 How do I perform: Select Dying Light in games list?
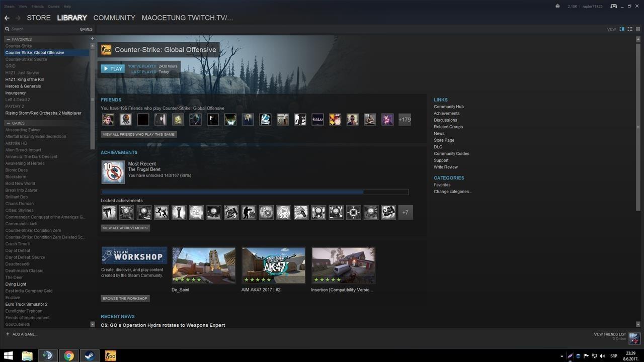pos(16,284)
